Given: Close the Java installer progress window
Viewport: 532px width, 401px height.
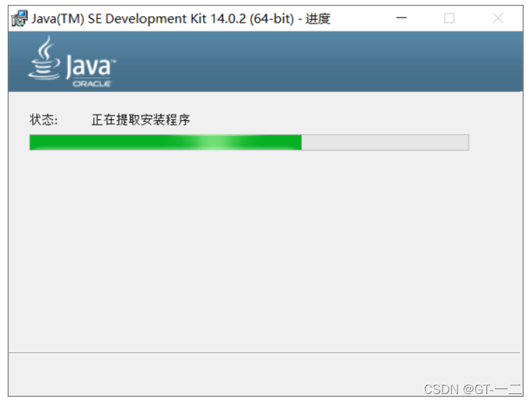Looking at the screenshot, I should [x=498, y=18].
